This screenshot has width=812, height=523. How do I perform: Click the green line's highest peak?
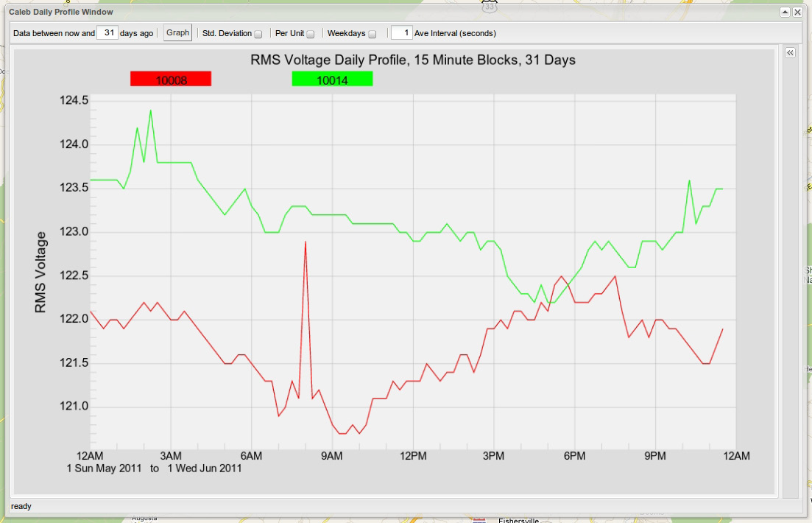(x=150, y=111)
